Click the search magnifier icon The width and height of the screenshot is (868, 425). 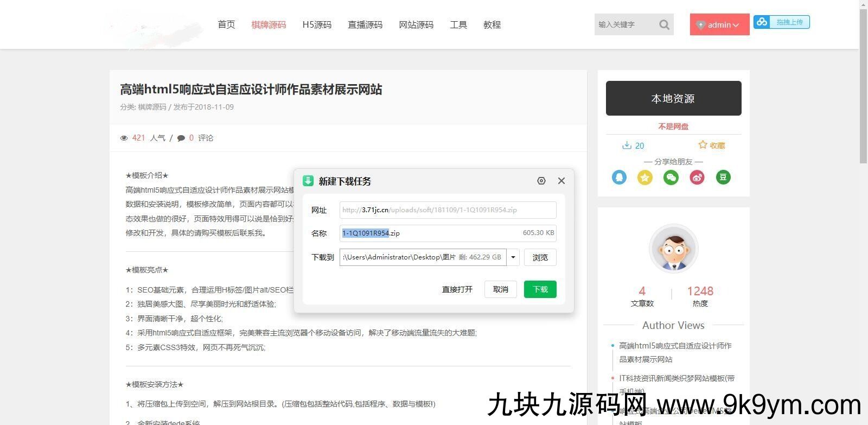[x=664, y=24]
